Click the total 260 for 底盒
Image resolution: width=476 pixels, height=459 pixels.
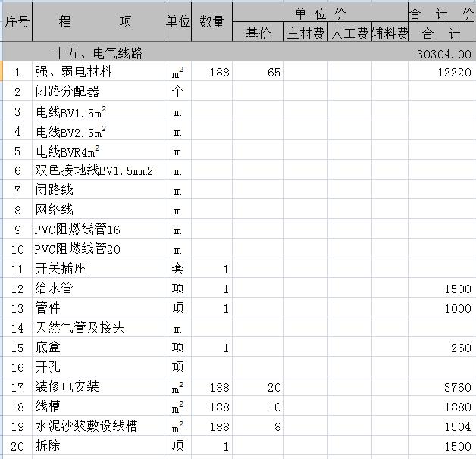click(x=442, y=348)
